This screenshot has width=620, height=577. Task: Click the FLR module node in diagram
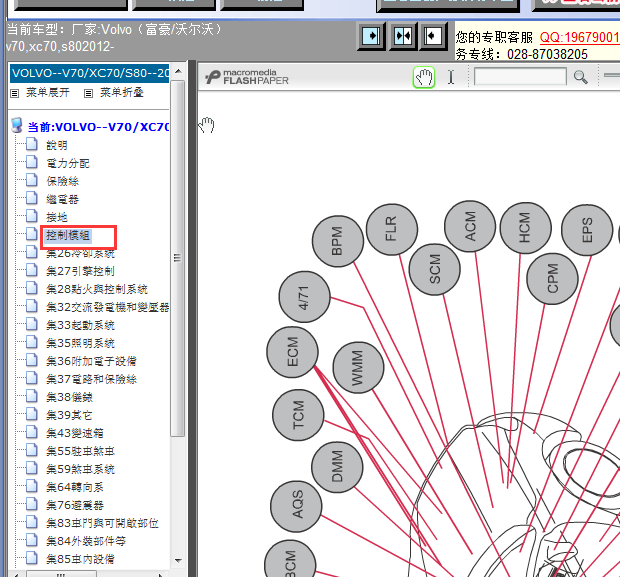(391, 229)
